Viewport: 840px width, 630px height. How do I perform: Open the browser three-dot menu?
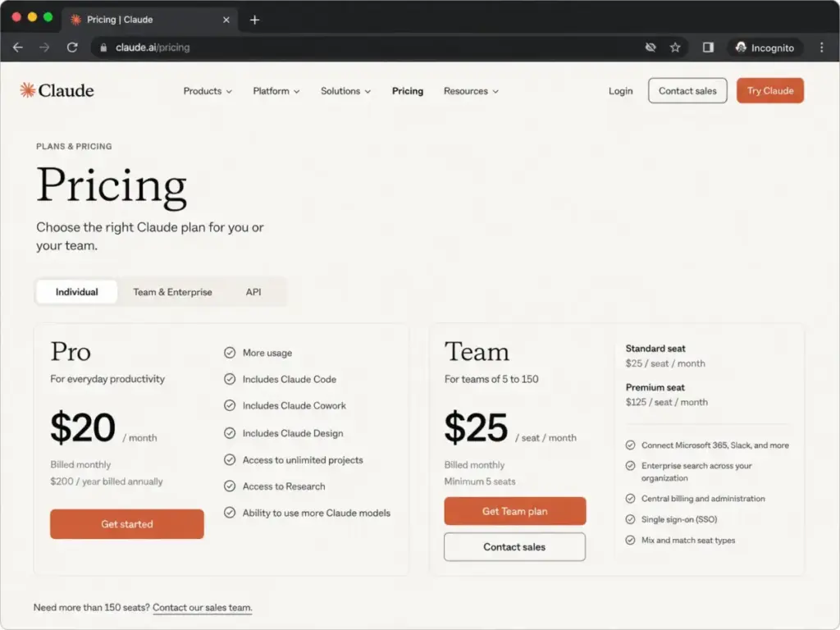[821, 48]
